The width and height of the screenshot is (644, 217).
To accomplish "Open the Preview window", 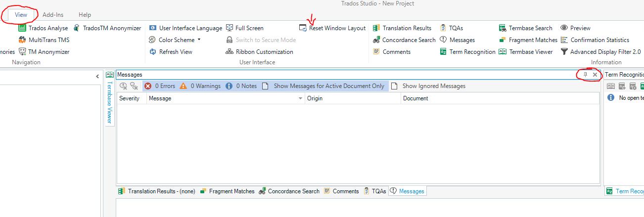I will click(575, 28).
